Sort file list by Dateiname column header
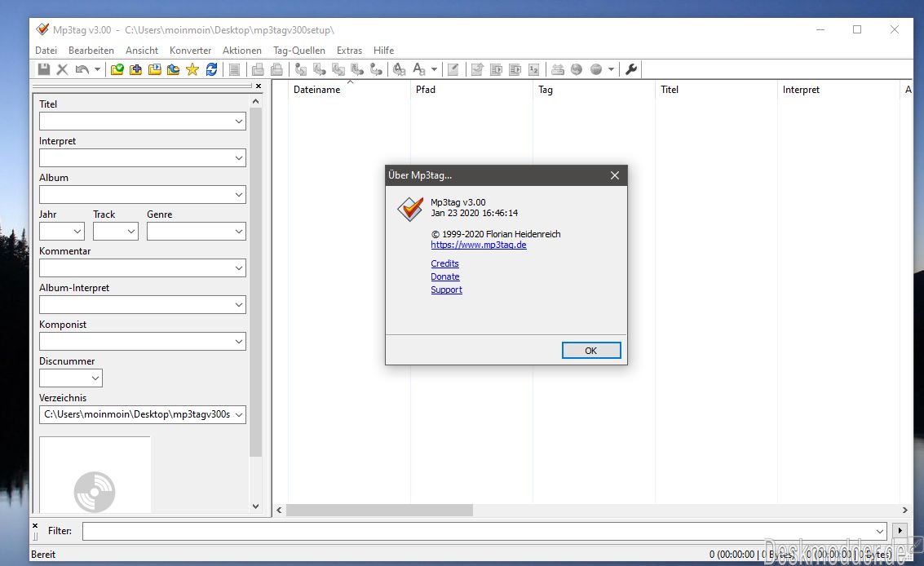 click(x=349, y=90)
